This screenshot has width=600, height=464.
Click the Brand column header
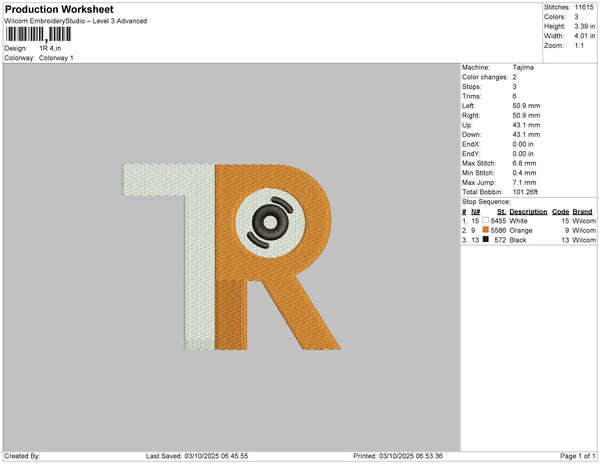pos(582,212)
